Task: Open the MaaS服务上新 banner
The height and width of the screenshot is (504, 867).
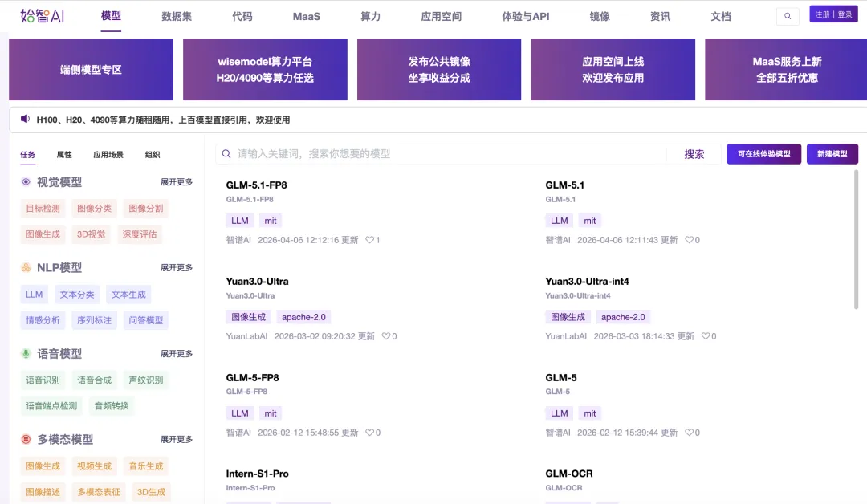Action: point(786,70)
